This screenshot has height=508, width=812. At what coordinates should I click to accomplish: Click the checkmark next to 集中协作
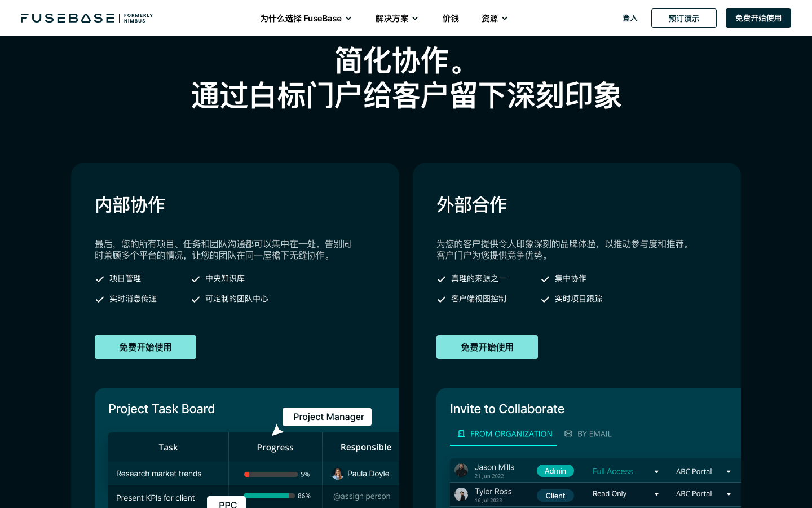545,279
